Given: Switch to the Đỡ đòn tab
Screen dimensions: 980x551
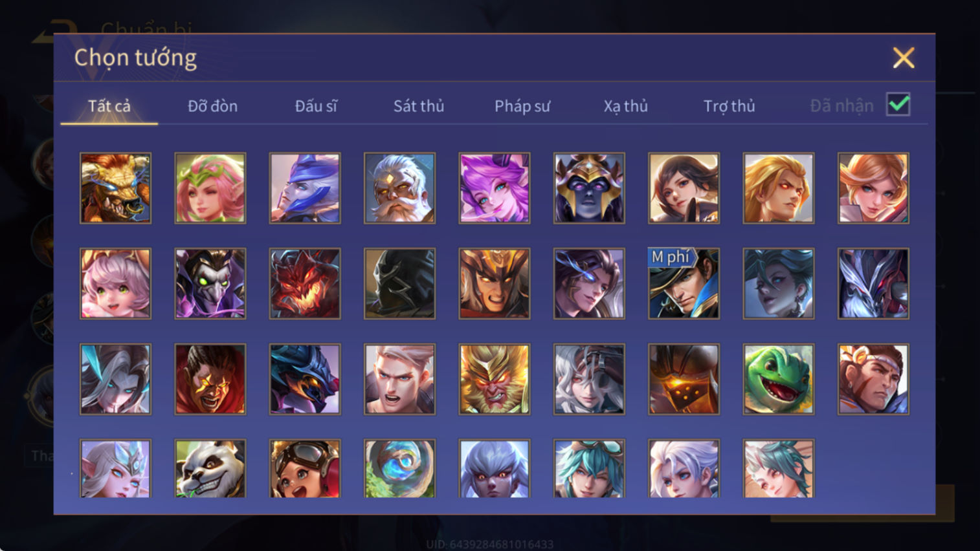Looking at the screenshot, I should click(212, 106).
